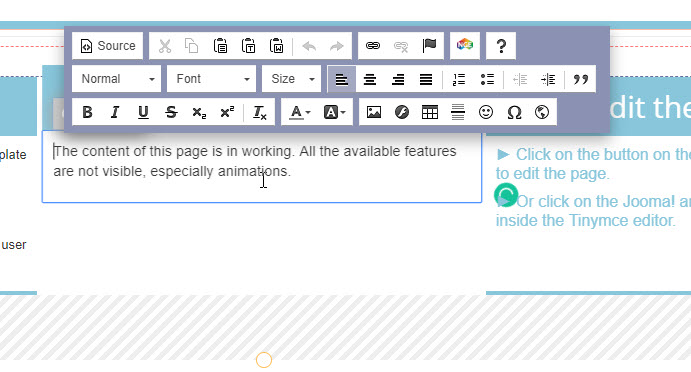The width and height of the screenshot is (691, 372).
Task: Click the decrease indent icon
Action: [520, 79]
